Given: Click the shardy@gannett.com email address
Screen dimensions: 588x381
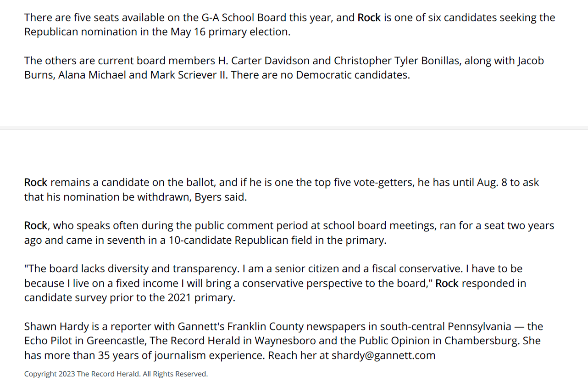Looking at the screenshot, I should [383, 355].
